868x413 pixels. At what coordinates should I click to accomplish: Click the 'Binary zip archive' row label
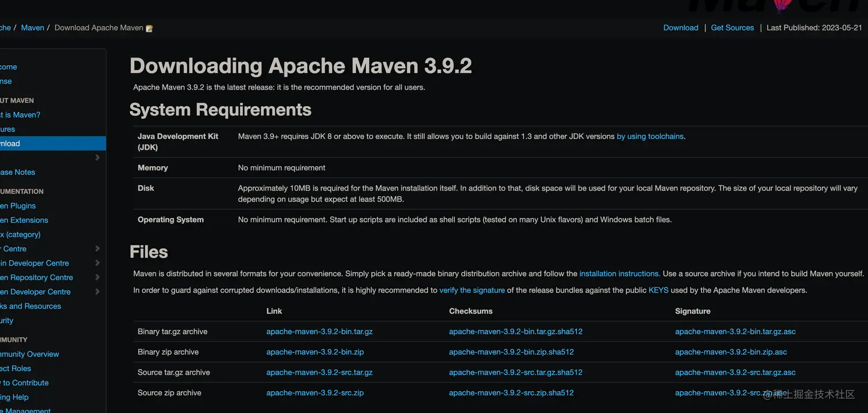coord(168,352)
